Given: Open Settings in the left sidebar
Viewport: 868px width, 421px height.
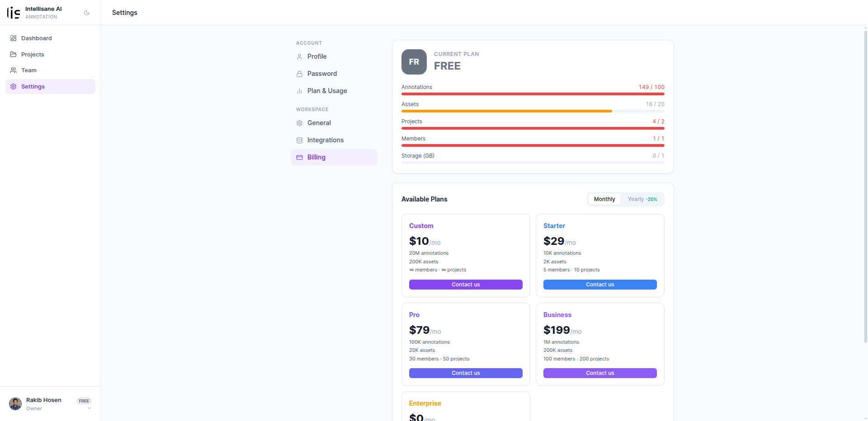Looking at the screenshot, I should coord(50,87).
